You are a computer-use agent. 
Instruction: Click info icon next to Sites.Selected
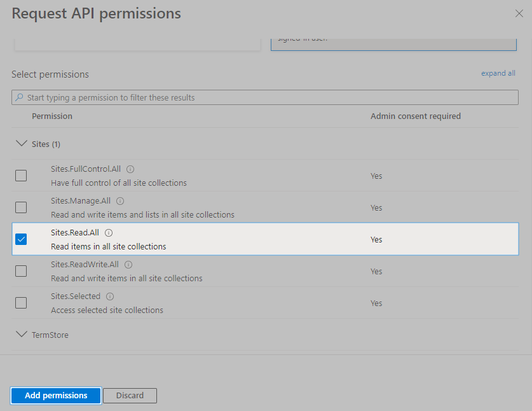tap(110, 296)
